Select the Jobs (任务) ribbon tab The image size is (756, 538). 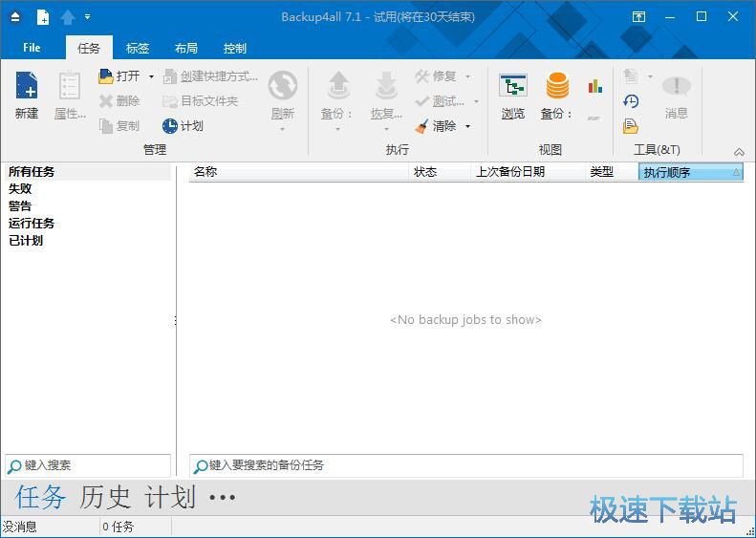pyautogui.click(x=89, y=48)
